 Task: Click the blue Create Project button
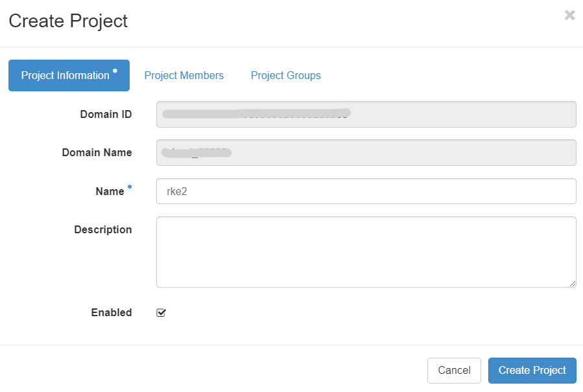click(532, 370)
